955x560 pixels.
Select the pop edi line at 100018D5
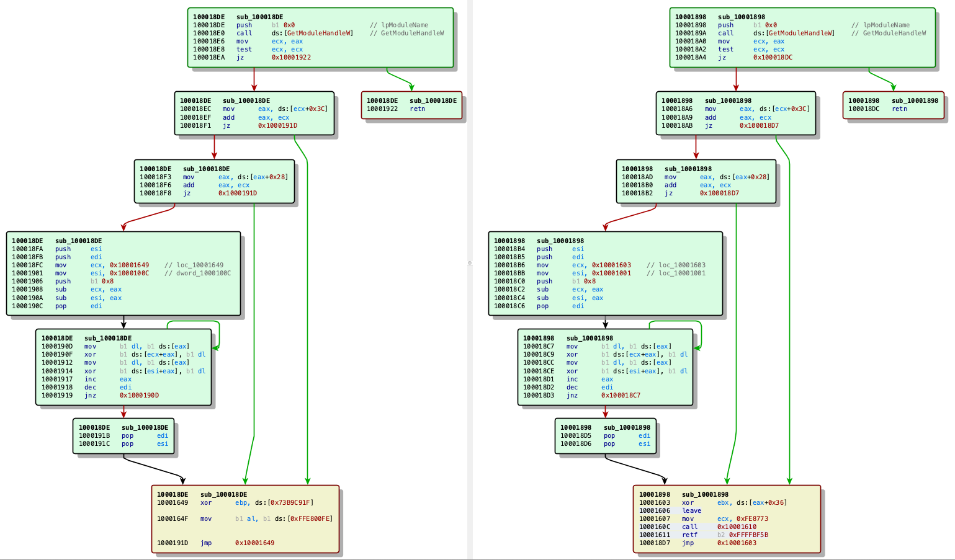point(606,436)
